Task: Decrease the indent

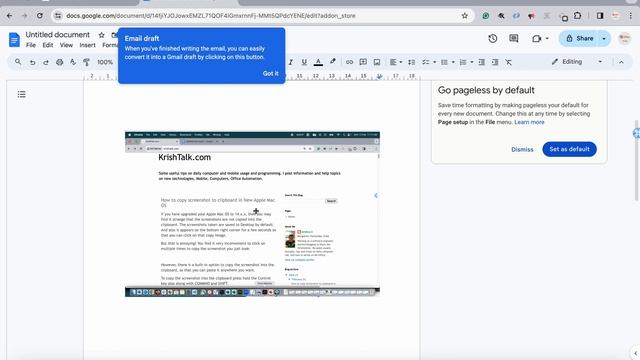Action: (x=482, y=62)
